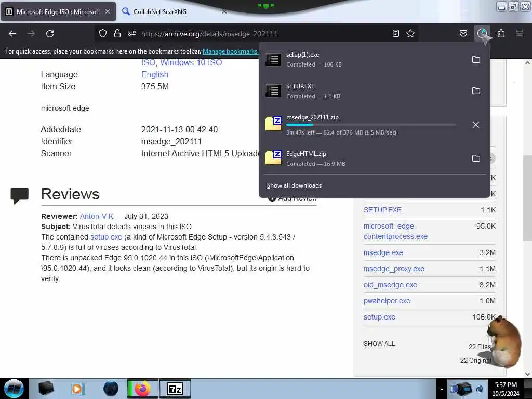
Task: Download microsoft_edge-contentprocess.exe file
Action: point(395,231)
